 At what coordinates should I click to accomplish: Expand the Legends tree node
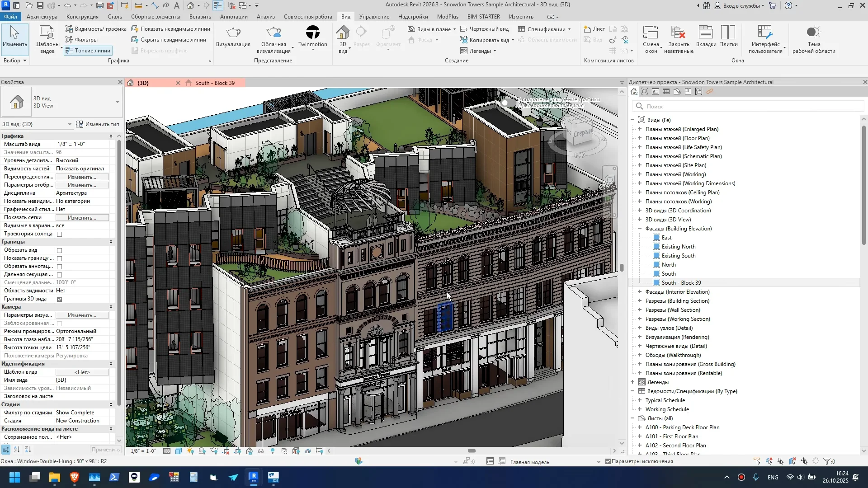[x=632, y=382]
